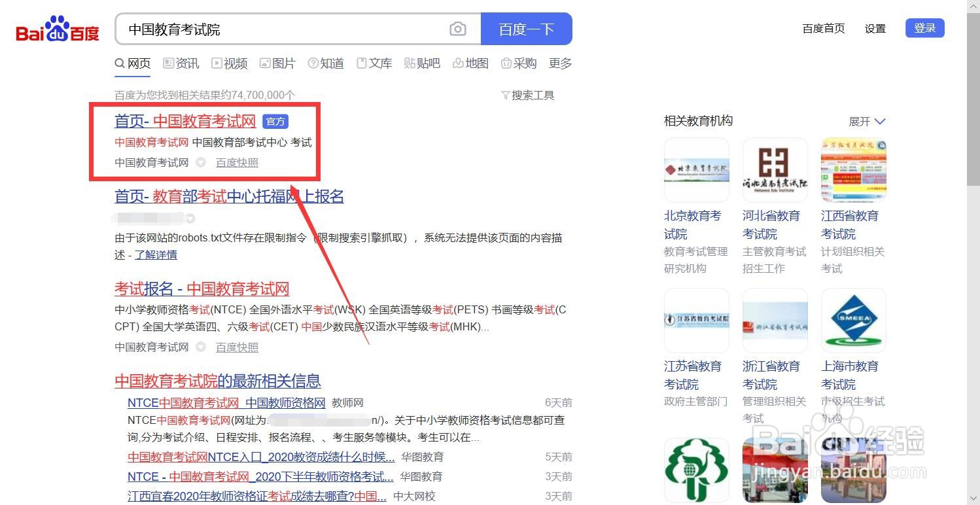Click 浙江省教育考试院 logo thumbnail
This screenshot has height=505, width=980.
[775, 321]
